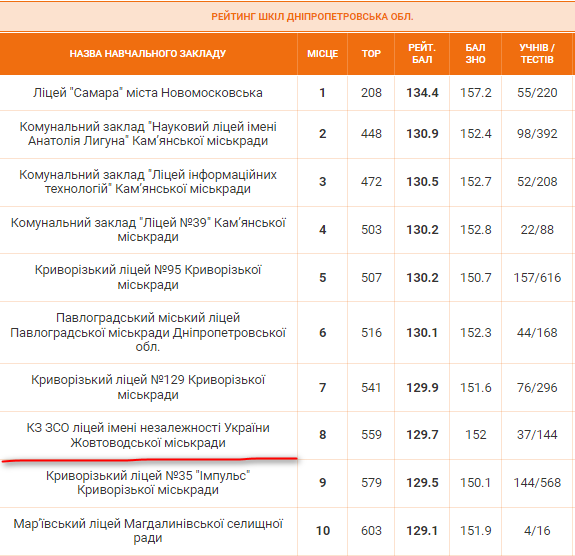This screenshot has width=575, height=556.
Task: Click students/tests value '4/16'
Action: tap(537, 531)
